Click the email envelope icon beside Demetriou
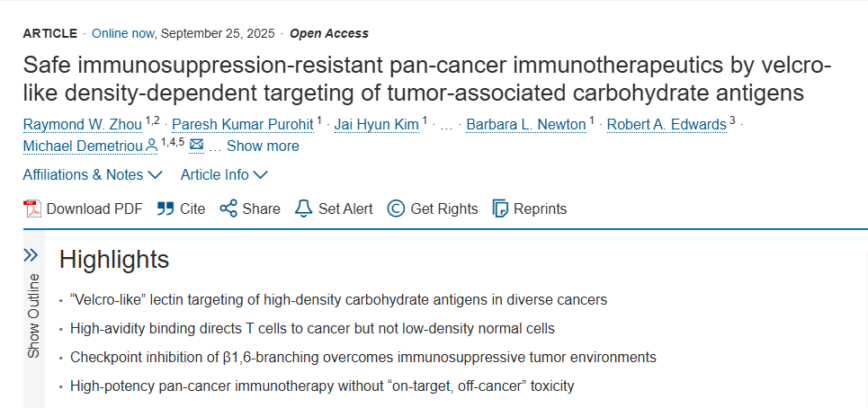868x408 pixels. 197,146
